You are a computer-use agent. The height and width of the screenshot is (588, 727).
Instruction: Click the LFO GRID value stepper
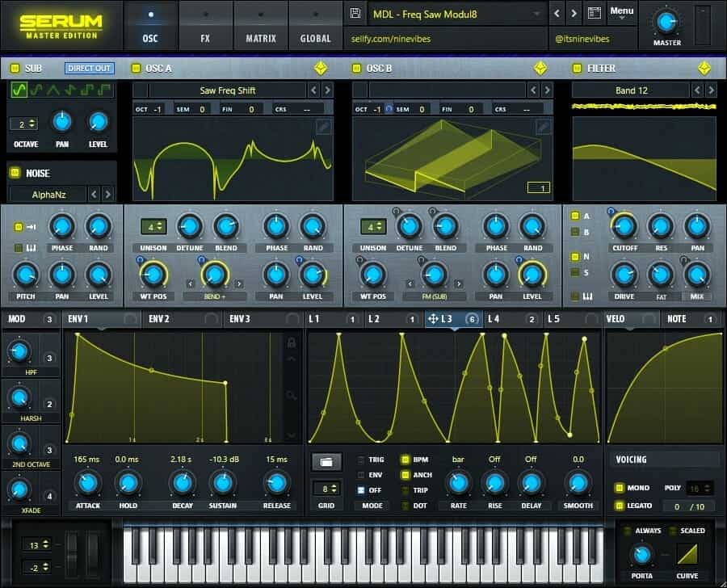pos(326,489)
